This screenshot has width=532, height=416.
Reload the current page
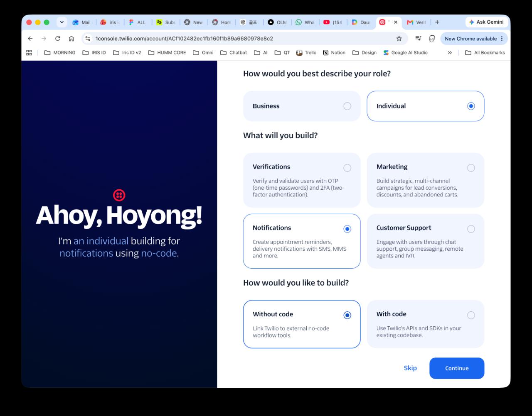click(x=58, y=39)
